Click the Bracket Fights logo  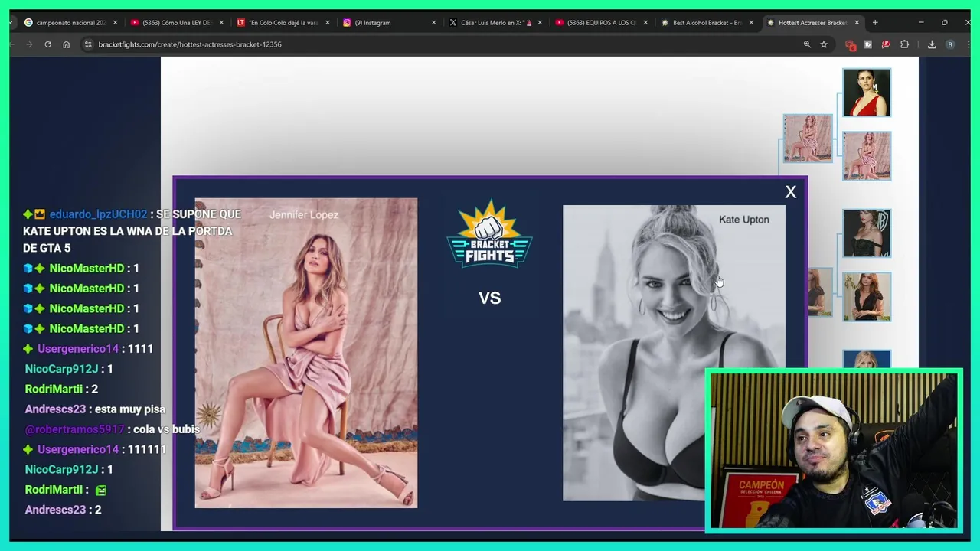click(x=489, y=234)
